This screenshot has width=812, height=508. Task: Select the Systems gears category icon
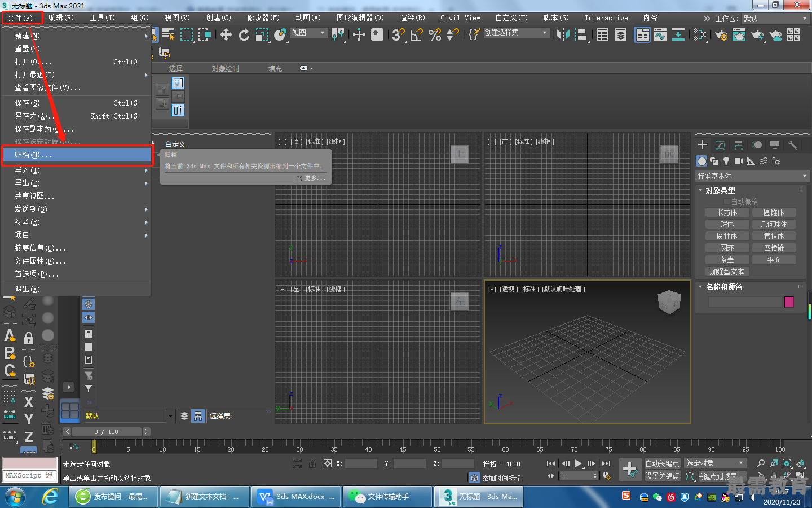point(776,161)
